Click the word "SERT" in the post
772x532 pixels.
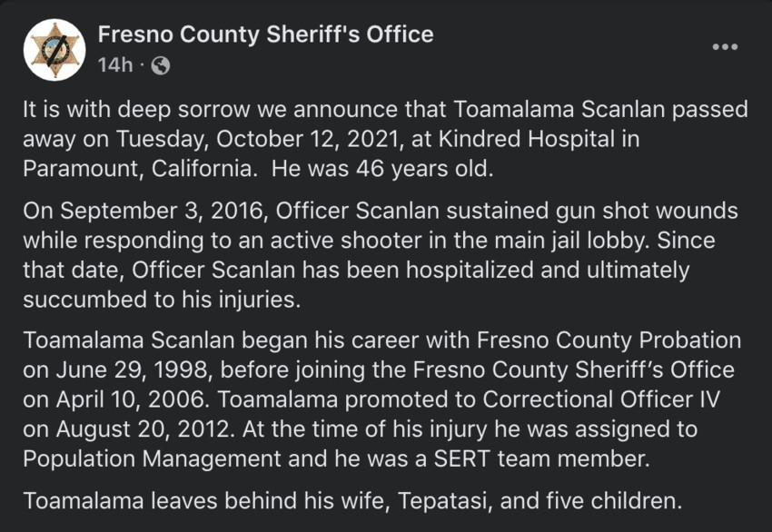[x=461, y=458]
